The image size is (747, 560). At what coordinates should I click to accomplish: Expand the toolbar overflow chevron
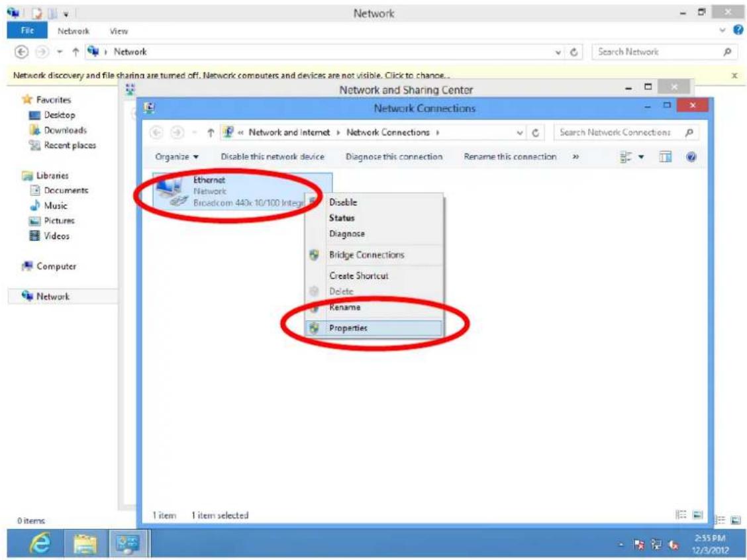575,157
